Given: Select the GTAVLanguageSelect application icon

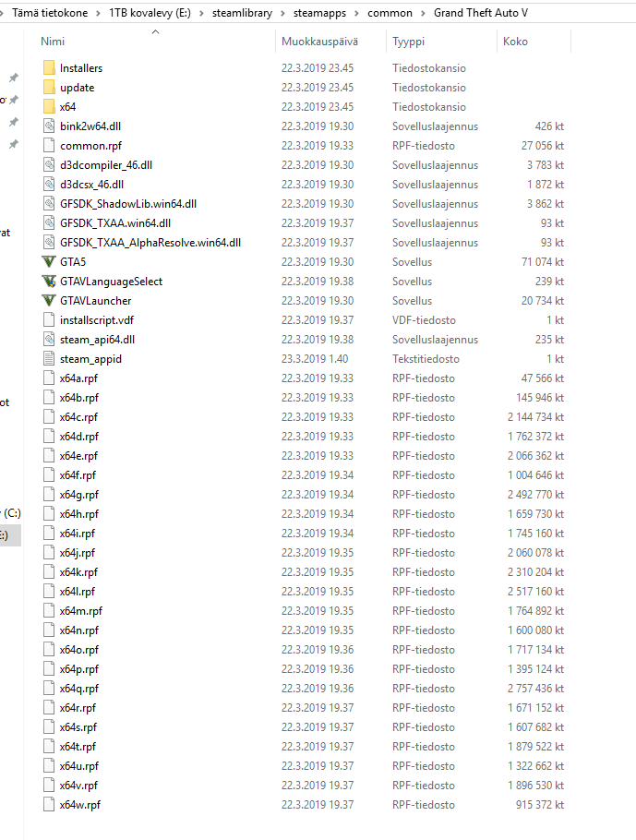Looking at the screenshot, I should coord(49,282).
